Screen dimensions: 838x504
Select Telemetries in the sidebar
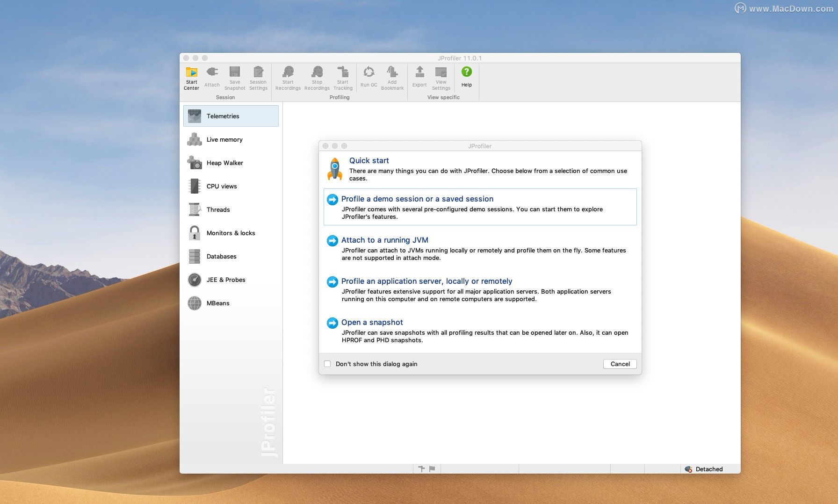click(231, 116)
